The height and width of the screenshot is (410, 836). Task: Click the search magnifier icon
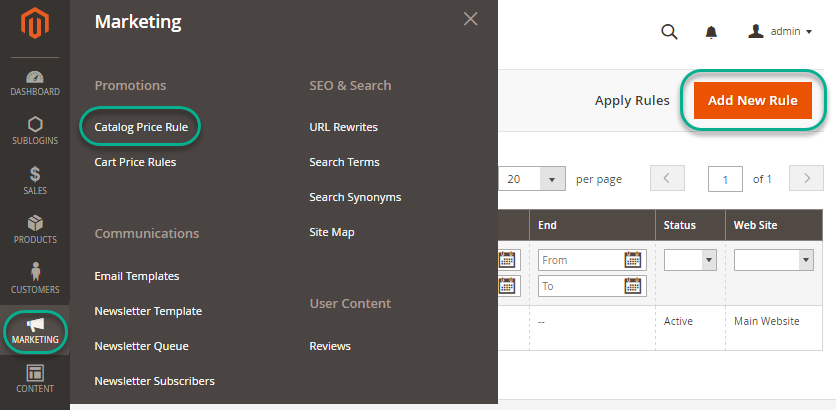pyautogui.click(x=669, y=32)
